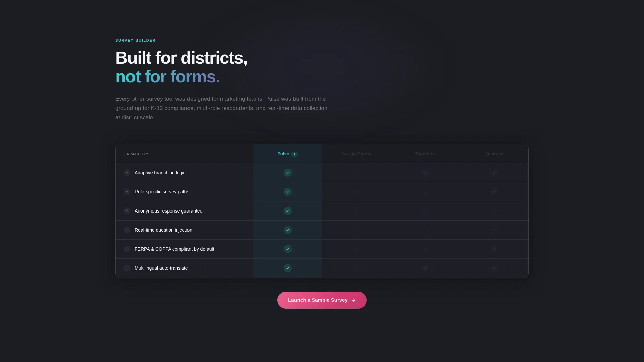644x362 pixels.
Task: Expand the Role-specific survey paths row
Action: coord(127,192)
